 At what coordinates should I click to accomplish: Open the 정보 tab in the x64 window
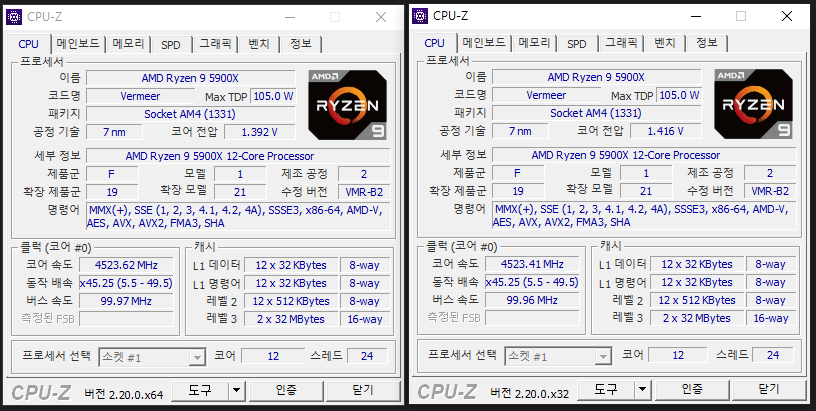301,44
